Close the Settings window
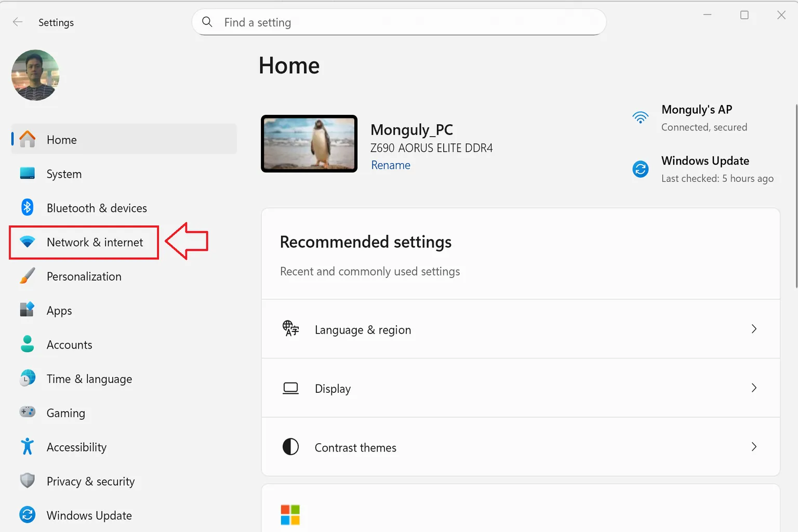This screenshot has height=532, width=798. [x=781, y=15]
